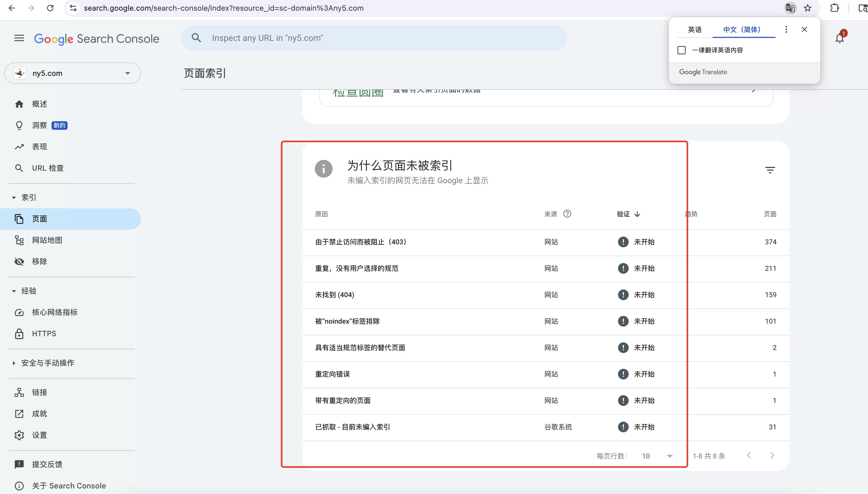Open row 已抓取 - 目前未编入索引
868x494 pixels.
[546, 427]
